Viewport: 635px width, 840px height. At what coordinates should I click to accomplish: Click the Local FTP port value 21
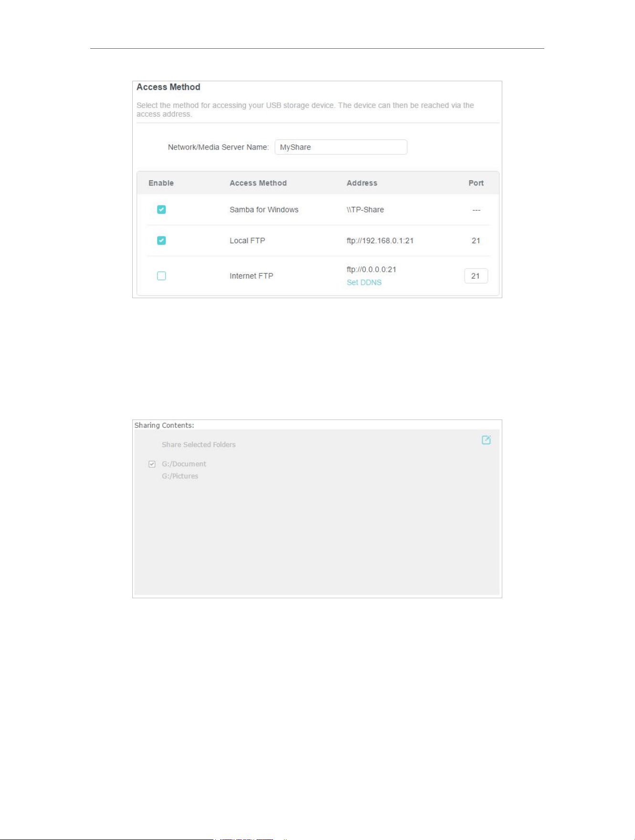click(476, 241)
